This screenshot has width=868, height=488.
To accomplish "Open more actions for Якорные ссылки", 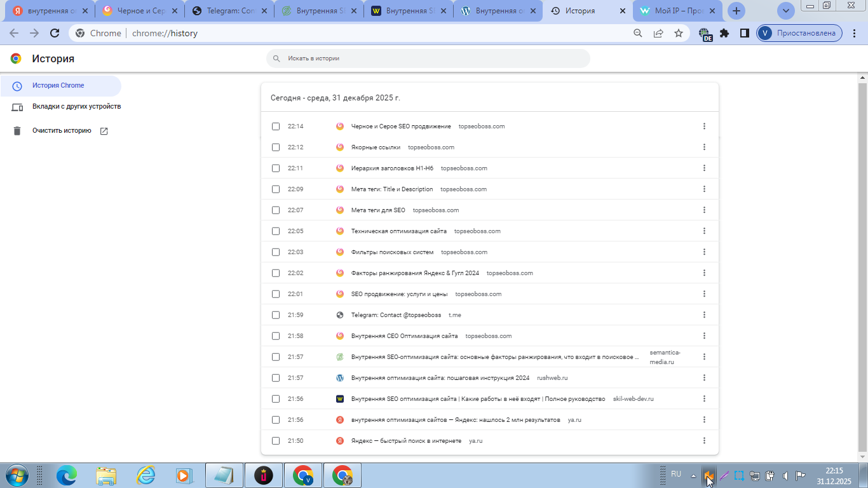I will click(x=704, y=147).
